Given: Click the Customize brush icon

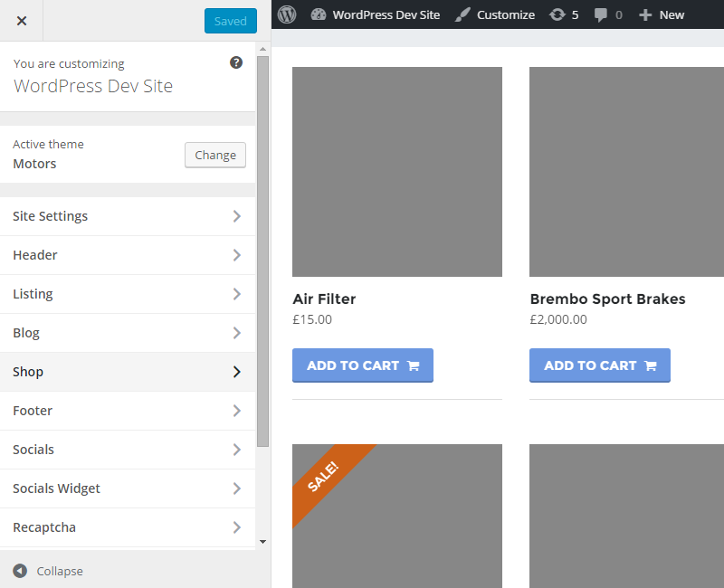Looking at the screenshot, I should pyautogui.click(x=462, y=14).
